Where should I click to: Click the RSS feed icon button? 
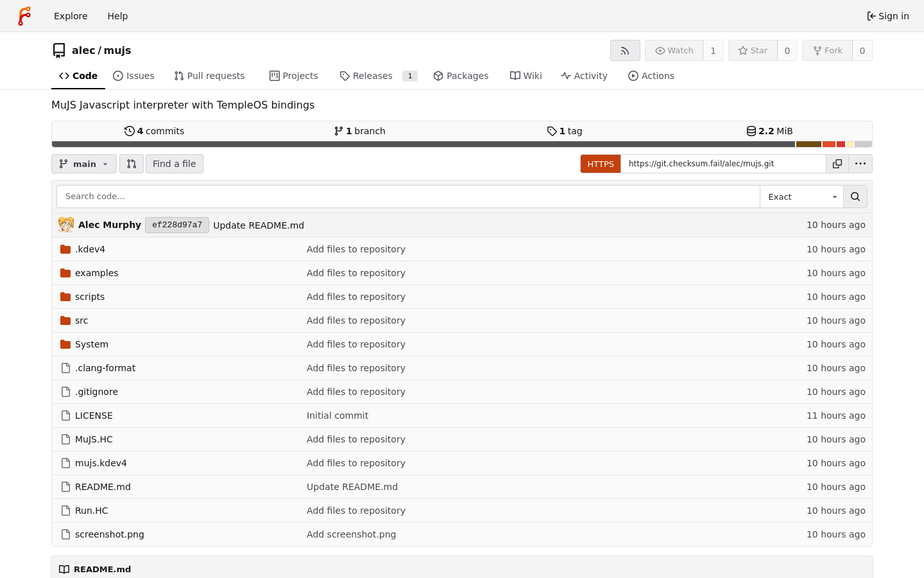click(625, 51)
